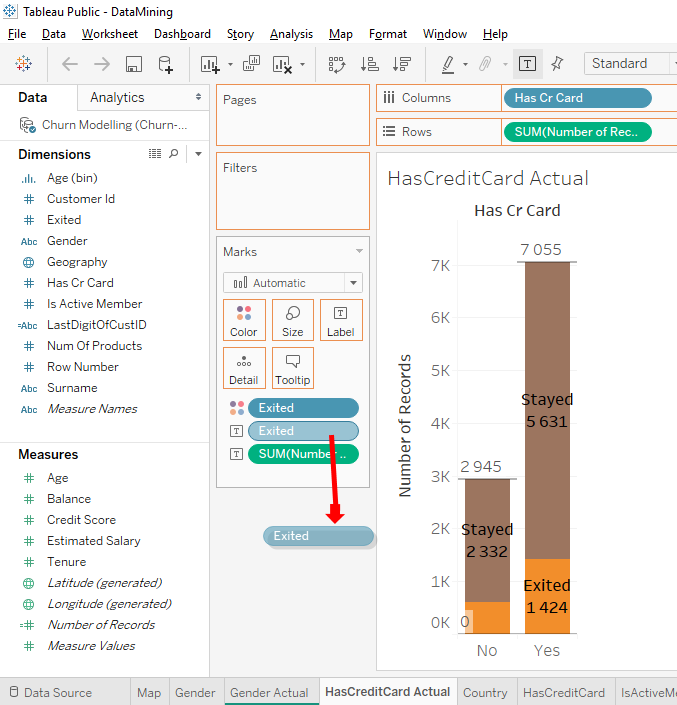This screenshot has width=677, height=705.
Task: Open the Color button in Marks card
Action: [x=244, y=320]
